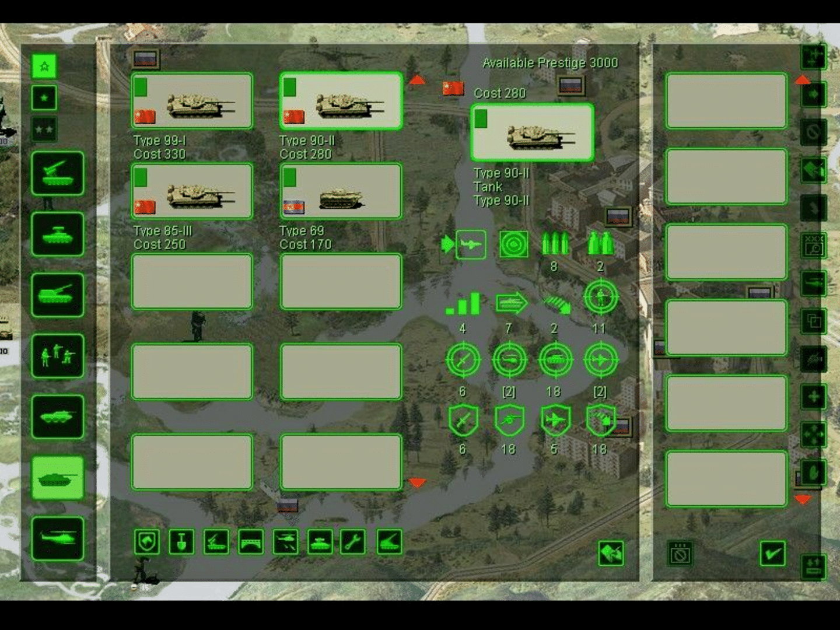Click the sword shield close defense icon
840x630 pixels.
(463, 421)
